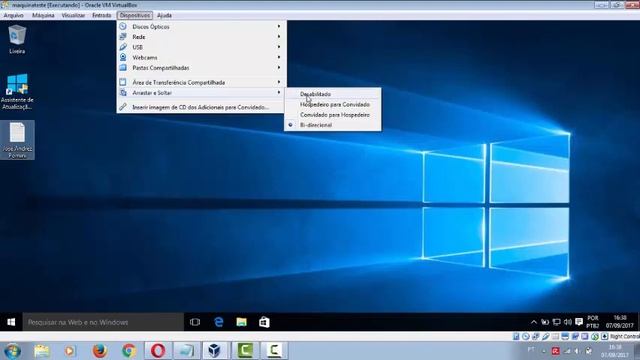Click VirtualBox hard disk status icon

516,336
